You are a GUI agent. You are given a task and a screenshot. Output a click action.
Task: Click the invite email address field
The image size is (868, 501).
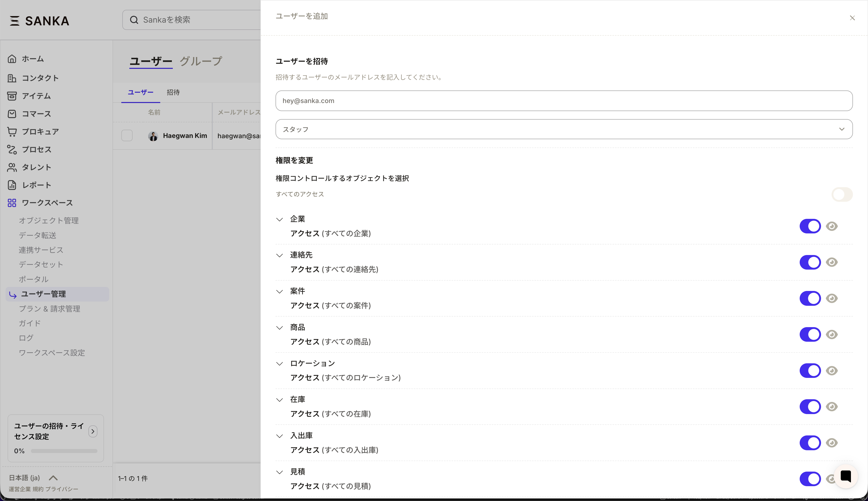point(564,101)
